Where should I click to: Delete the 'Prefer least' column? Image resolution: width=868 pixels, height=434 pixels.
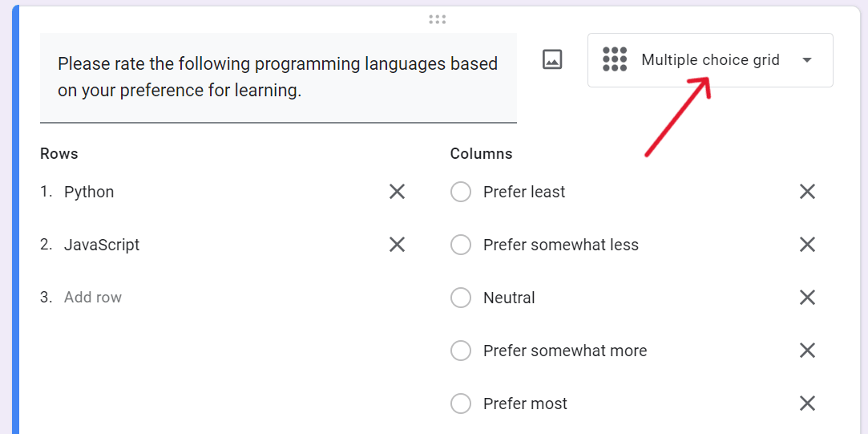point(807,192)
